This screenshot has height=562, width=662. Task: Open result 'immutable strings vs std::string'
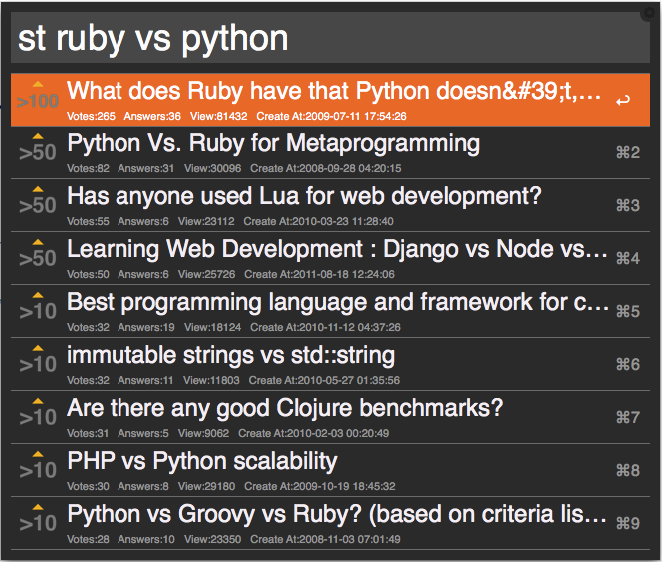tap(330, 364)
